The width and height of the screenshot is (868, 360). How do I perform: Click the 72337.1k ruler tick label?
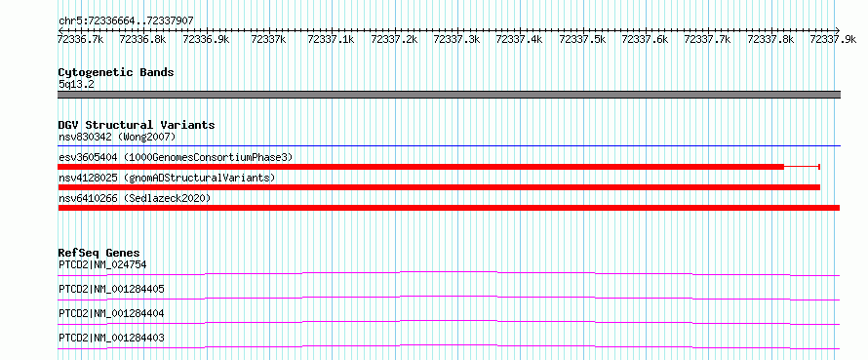pos(331,39)
